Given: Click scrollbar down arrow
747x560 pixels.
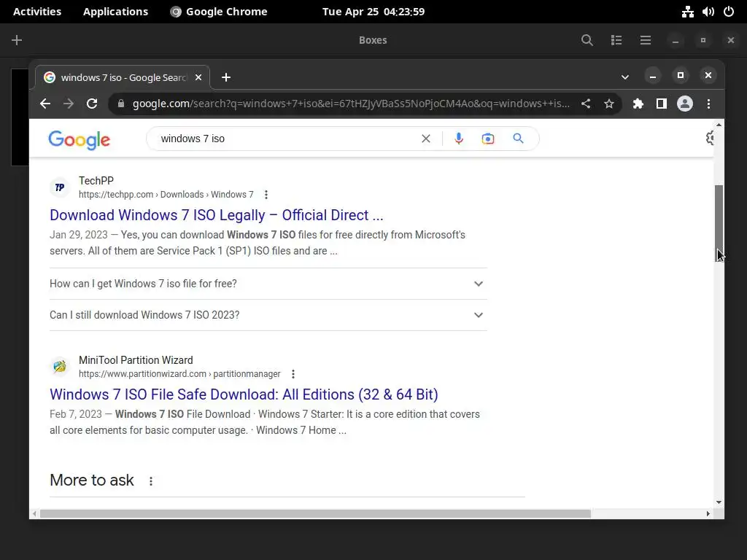Looking at the screenshot, I should point(719,502).
